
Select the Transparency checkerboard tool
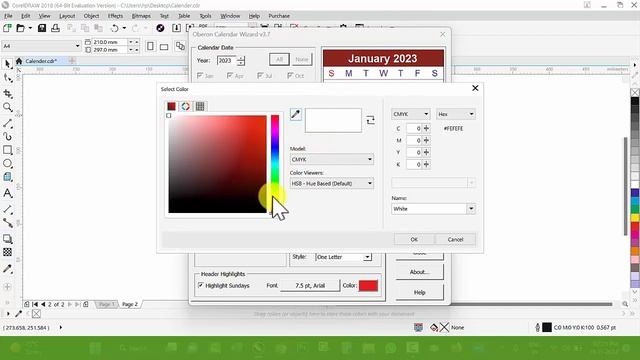(x=7, y=252)
